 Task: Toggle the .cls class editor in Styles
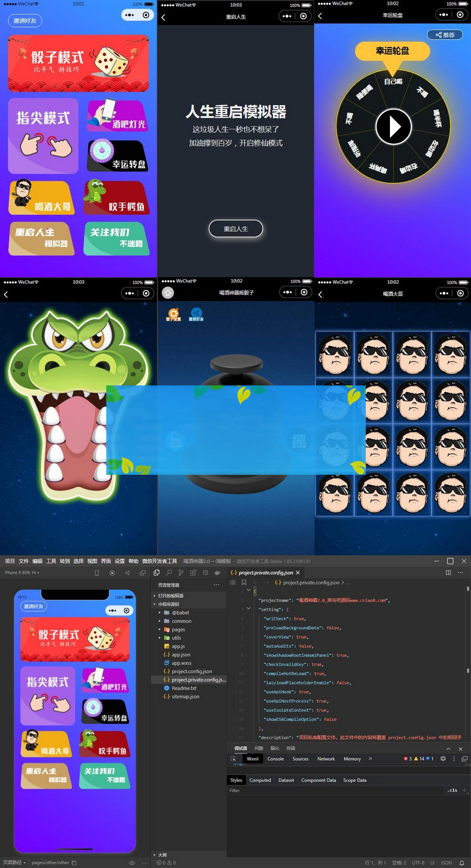point(453,791)
